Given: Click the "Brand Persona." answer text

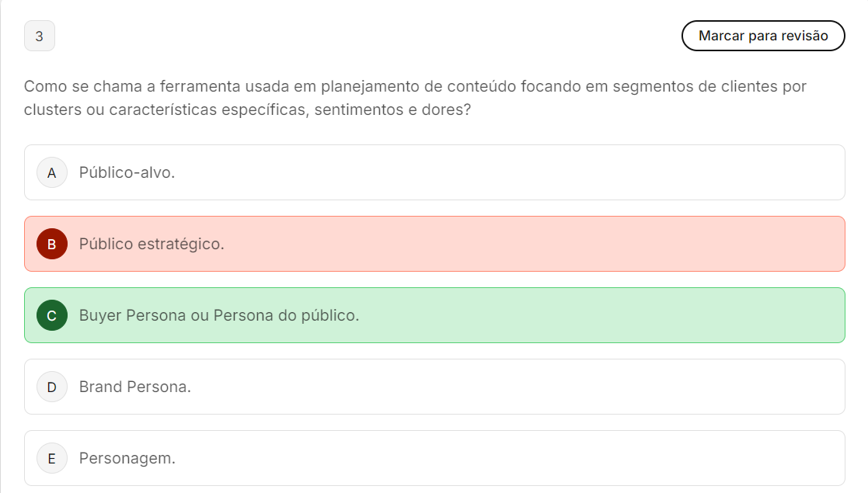Looking at the screenshot, I should (135, 387).
